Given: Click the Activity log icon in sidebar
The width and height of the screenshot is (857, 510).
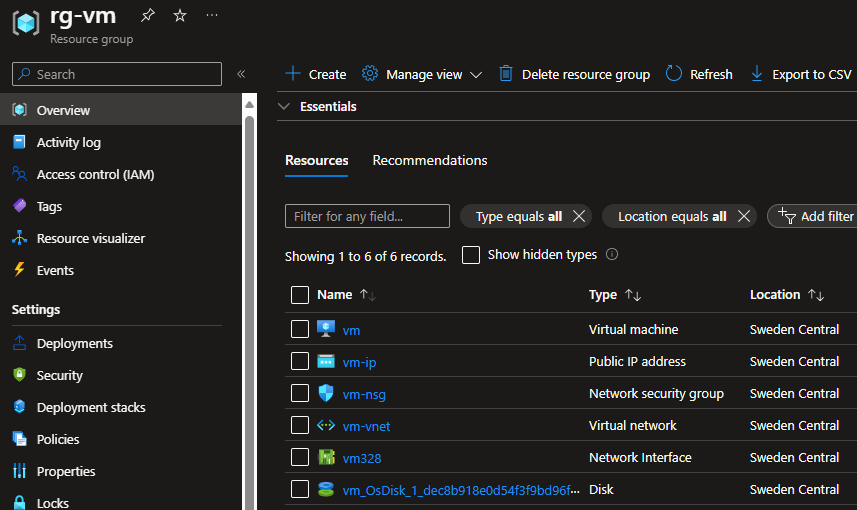Looking at the screenshot, I should pyautogui.click(x=19, y=142).
